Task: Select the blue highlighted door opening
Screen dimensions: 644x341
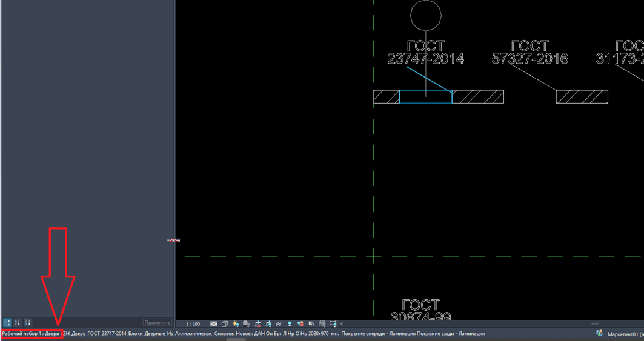Action: [426, 97]
